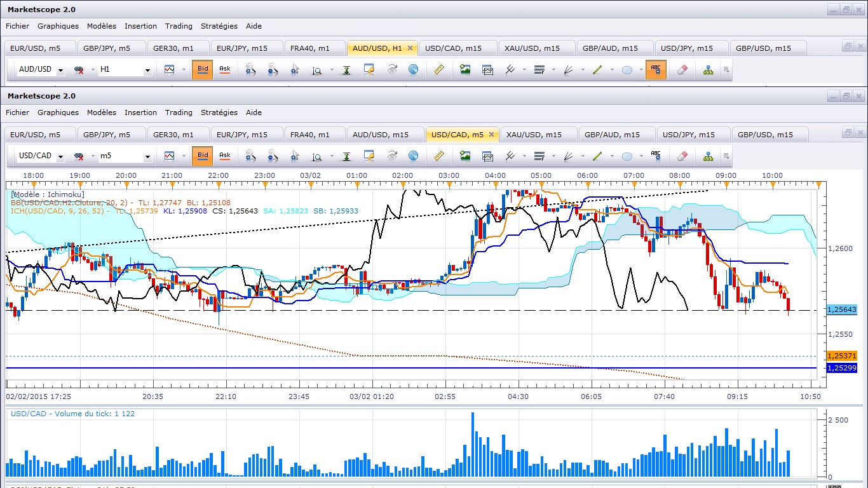Viewport: 868px width, 488px height.
Task: Select fan lines tool in USD/CAD m5 window
Action: point(569,156)
